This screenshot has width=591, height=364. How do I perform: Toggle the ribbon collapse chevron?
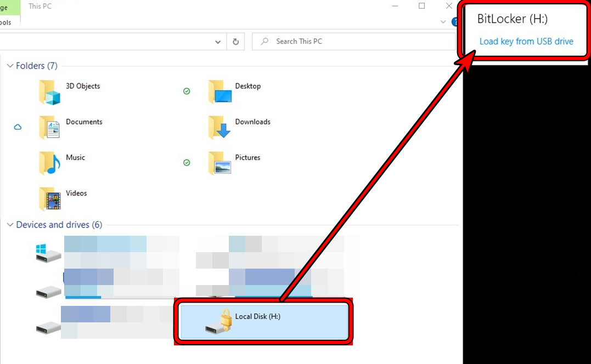[x=443, y=22]
